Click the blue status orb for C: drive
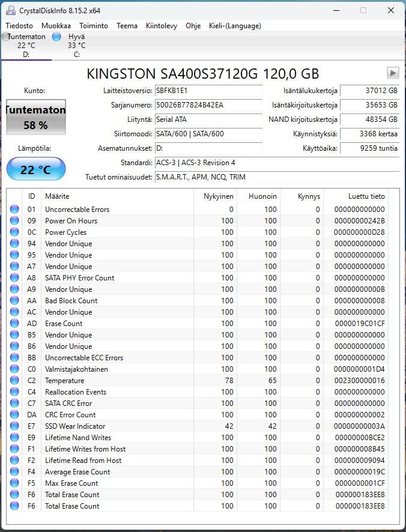 (56, 37)
